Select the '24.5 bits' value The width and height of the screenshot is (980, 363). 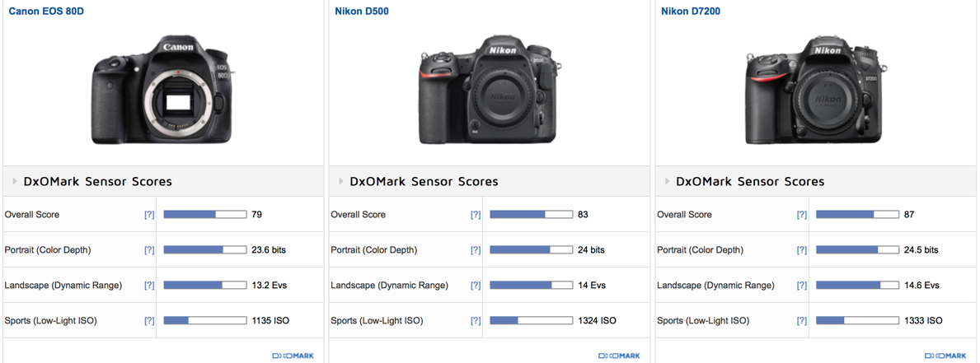[921, 250]
